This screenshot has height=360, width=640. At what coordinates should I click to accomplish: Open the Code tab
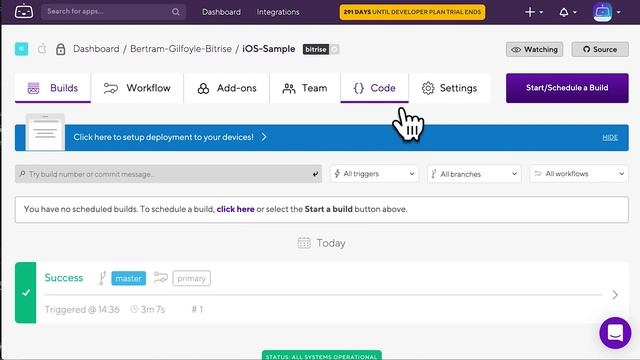pos(374,88)
